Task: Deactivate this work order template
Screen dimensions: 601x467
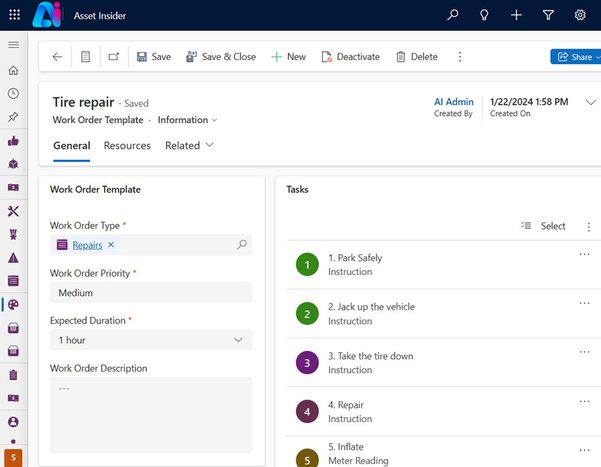Action: [350, 57]
